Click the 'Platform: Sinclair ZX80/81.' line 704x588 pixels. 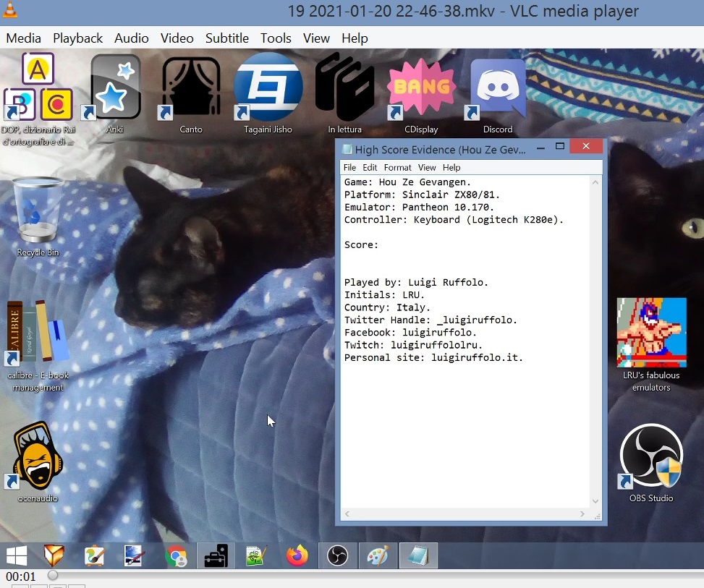point(422,195)
